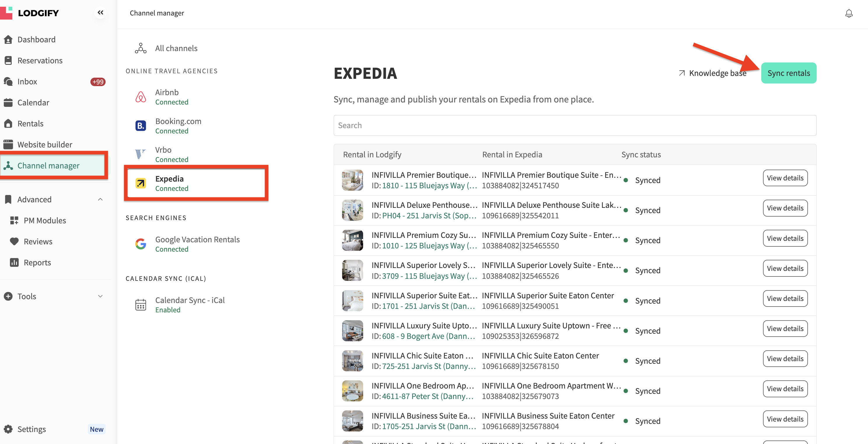Image resolution: width=868 pixels, height=444 pixels.
Task: Collapse sidebar with double-chevron icon
Action: 100,13
